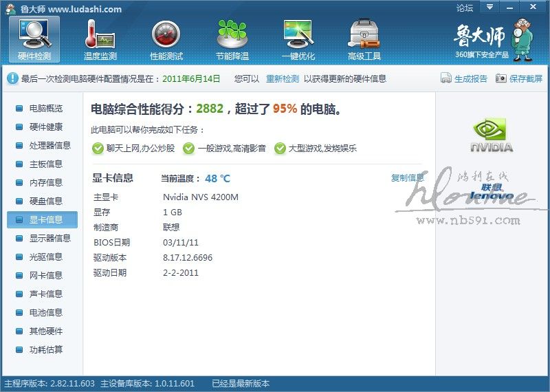
Task: Click 生成报告 to generate report
Action: tap(471, 78)
